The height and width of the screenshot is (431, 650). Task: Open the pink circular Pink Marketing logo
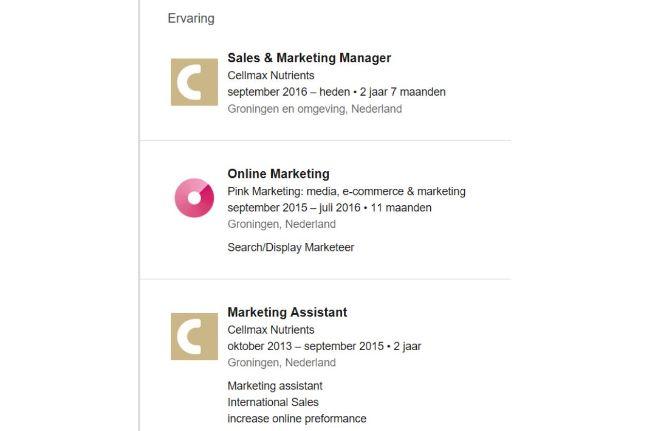(x=194, y=197)
